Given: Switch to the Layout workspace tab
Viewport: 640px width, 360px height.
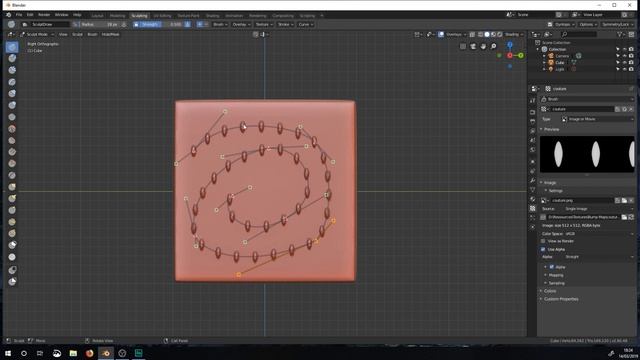Looking at the screenshot, I should [97, 16].
